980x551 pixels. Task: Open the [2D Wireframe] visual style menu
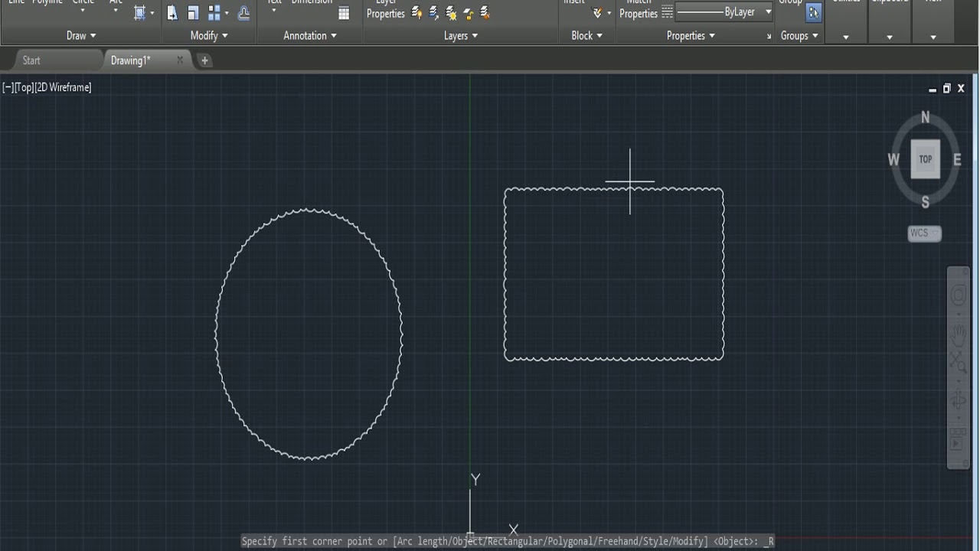(63, 87)
